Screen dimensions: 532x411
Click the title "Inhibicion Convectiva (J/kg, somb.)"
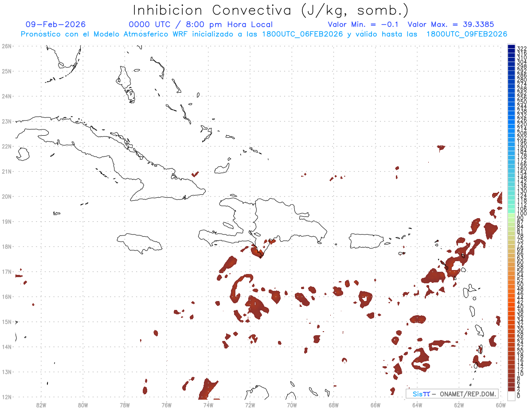(x=271, y=10)
